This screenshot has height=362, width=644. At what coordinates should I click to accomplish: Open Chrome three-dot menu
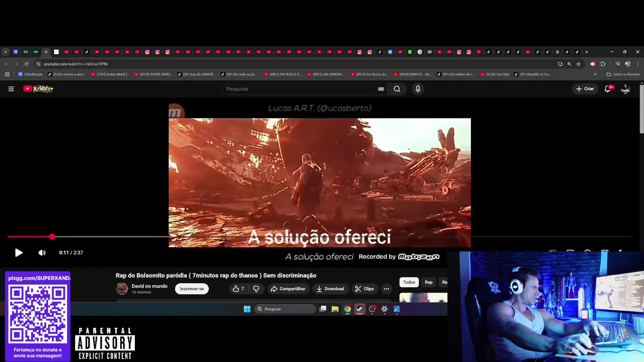[x=638, y=64]
